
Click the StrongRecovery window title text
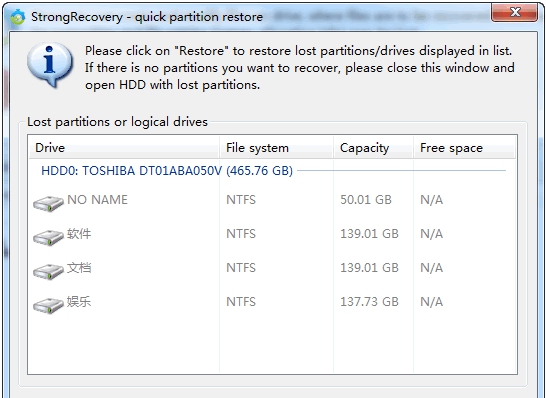147,17
